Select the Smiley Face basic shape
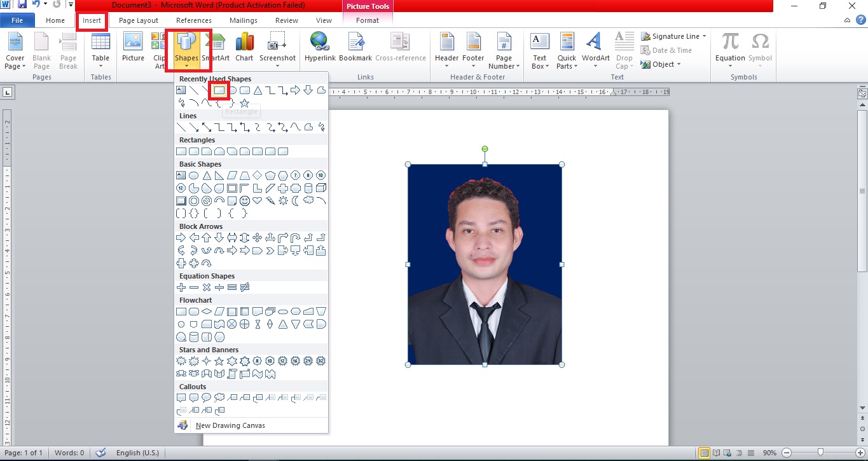The image size is (868, 461). pyautogui.click(x=244, y=201)
